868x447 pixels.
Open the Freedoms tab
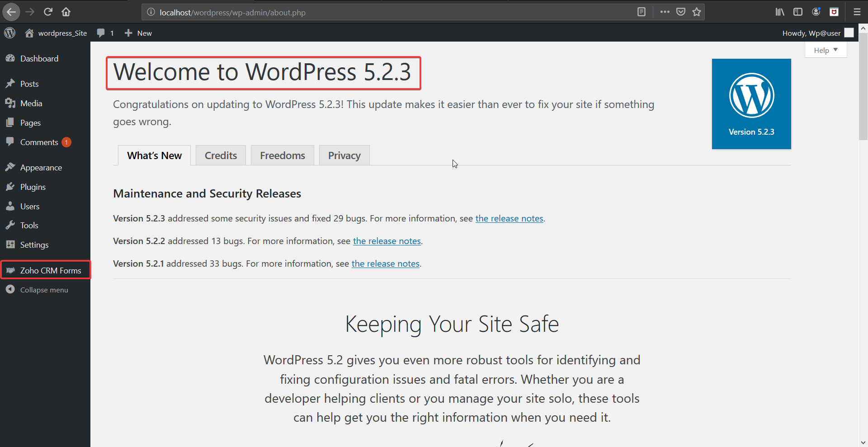point(283,155)
